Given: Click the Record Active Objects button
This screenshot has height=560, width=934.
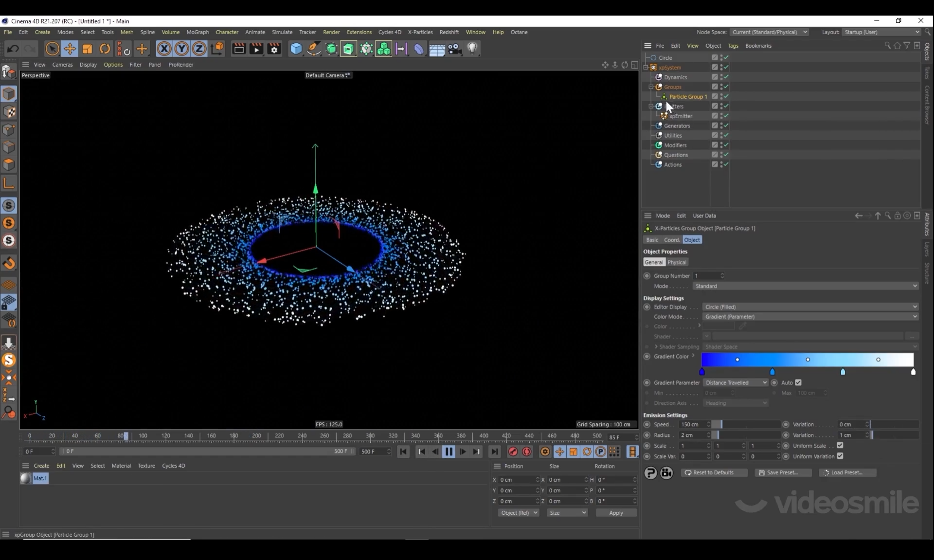Looking at the screenshot, I should tap(513, 452).
